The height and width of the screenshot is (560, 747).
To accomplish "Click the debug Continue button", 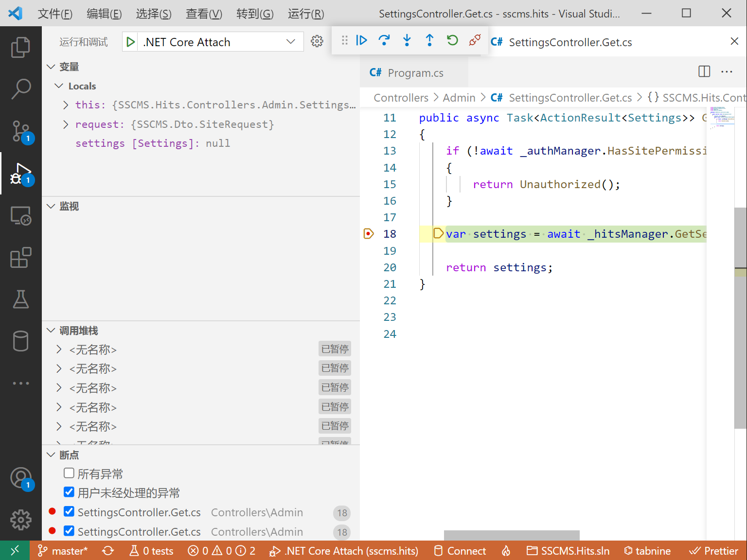I will click(361, 40).
